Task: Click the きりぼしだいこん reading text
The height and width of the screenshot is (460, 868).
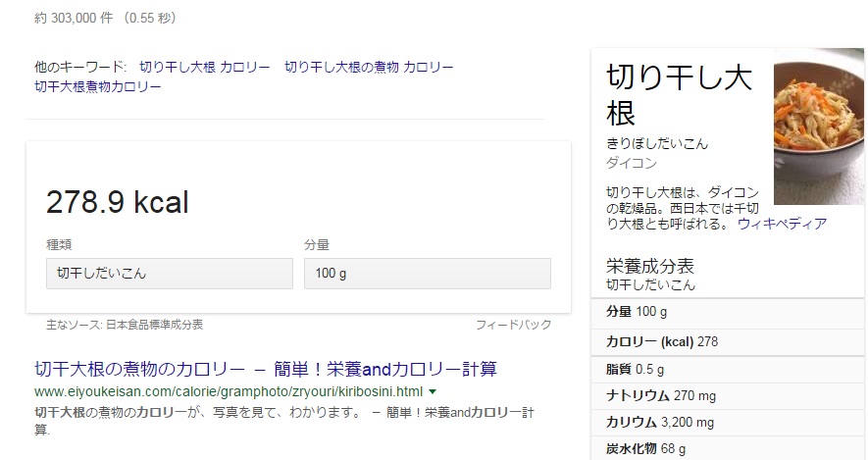Action: click(x=657, y=144)
